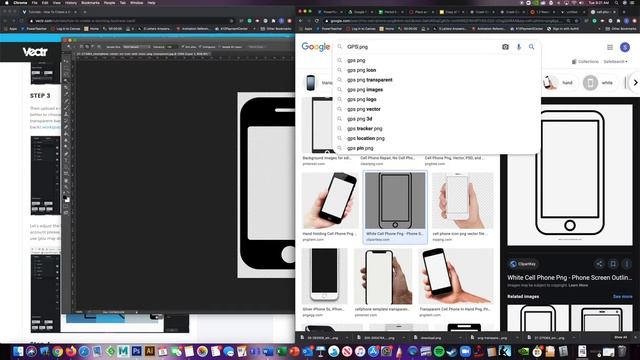The height and width of the screenshot is (360, 640).
Task: Click the large phone outline preview image
Action: tap(570, 175)
